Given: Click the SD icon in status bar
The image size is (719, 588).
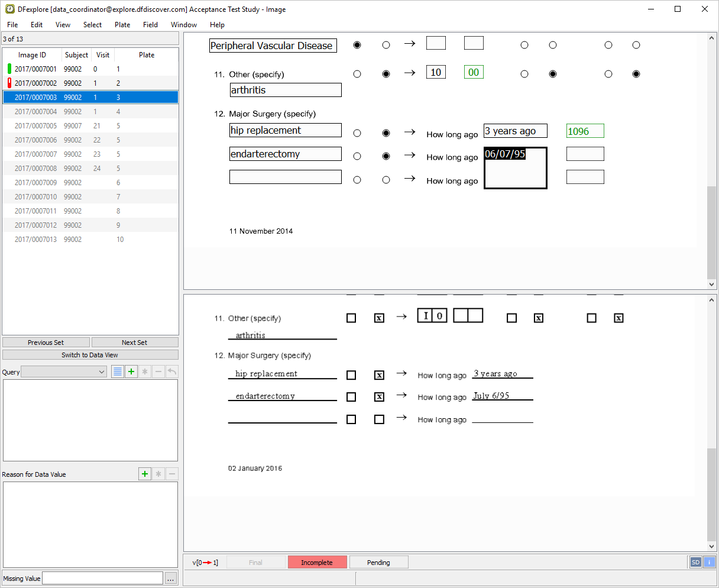Looking at the screenshot, I should click(x=695, y=563).
